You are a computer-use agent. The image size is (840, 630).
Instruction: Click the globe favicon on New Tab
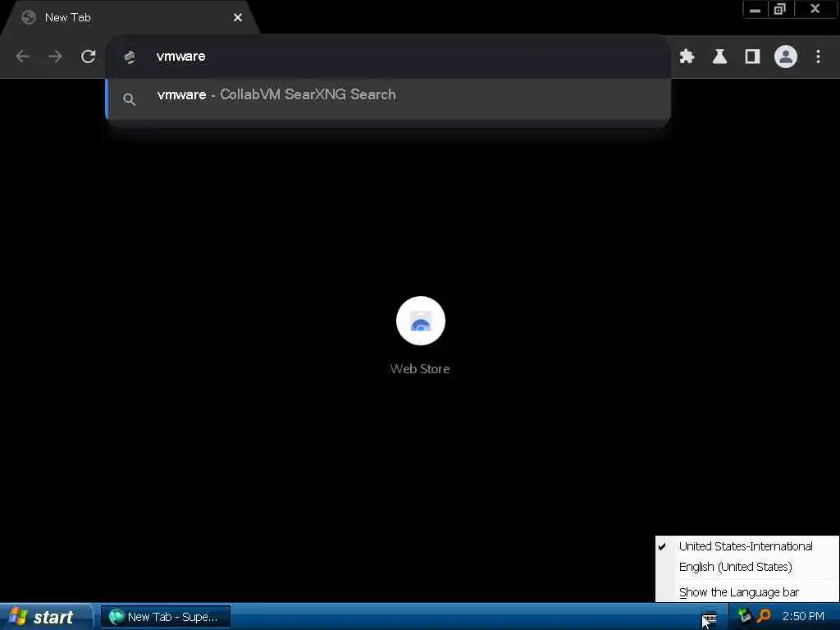click(29, 18)
